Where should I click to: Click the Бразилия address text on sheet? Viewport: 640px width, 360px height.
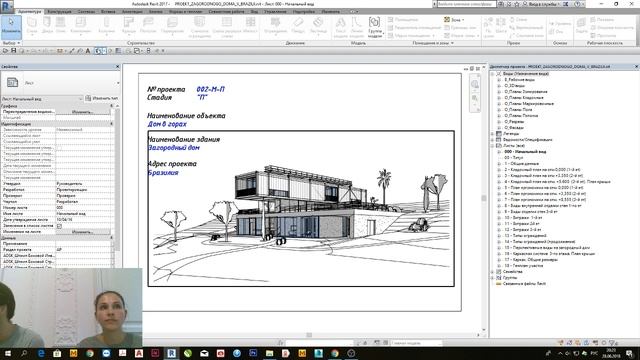163,173
